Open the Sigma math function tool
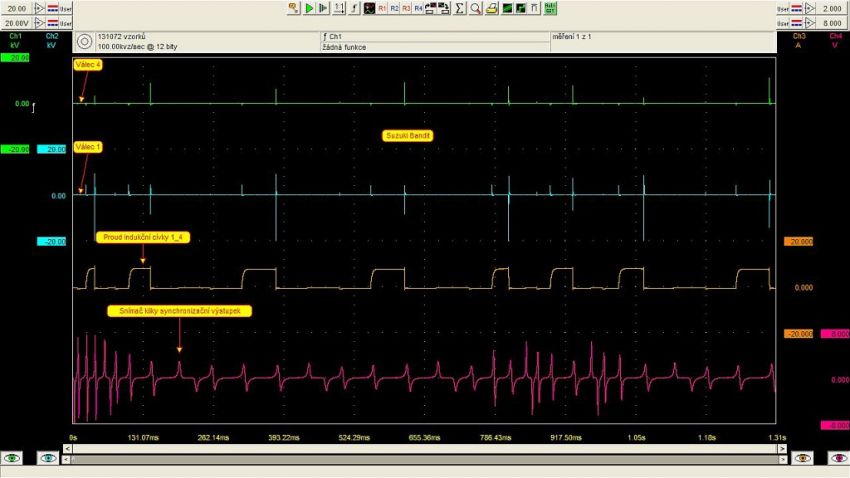 [x=459, y=8]
